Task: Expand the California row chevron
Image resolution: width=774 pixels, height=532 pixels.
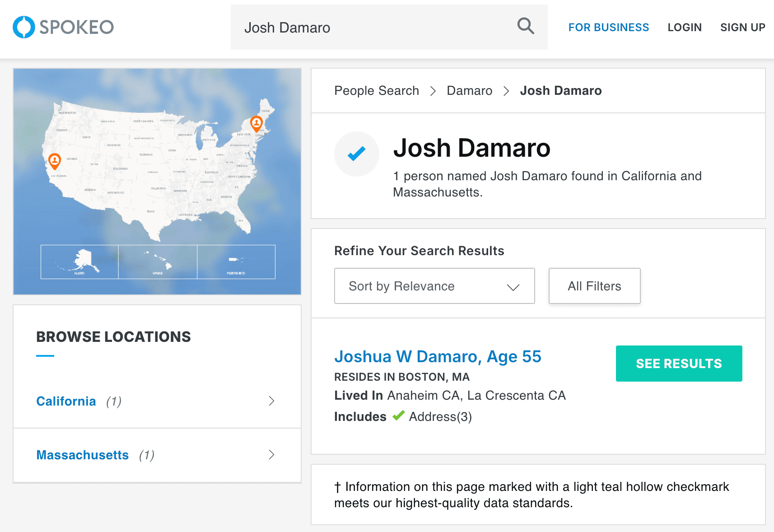Action: [x=271, y=401]
